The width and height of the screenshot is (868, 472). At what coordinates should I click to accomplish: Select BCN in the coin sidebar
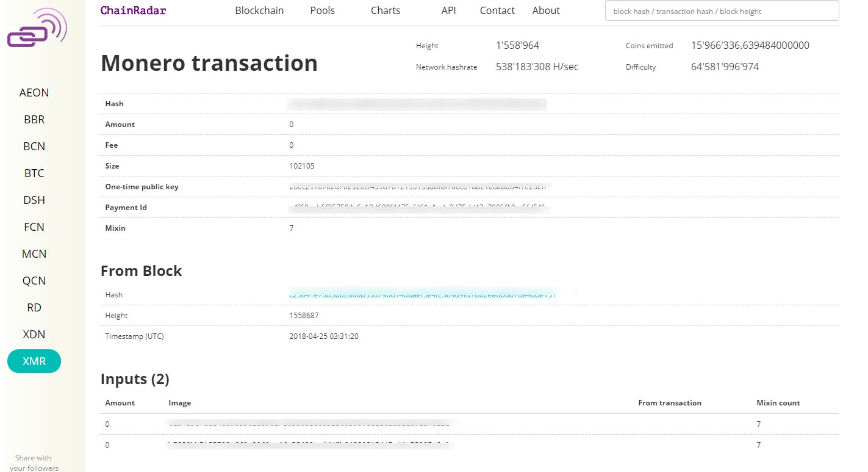(34, 147)
